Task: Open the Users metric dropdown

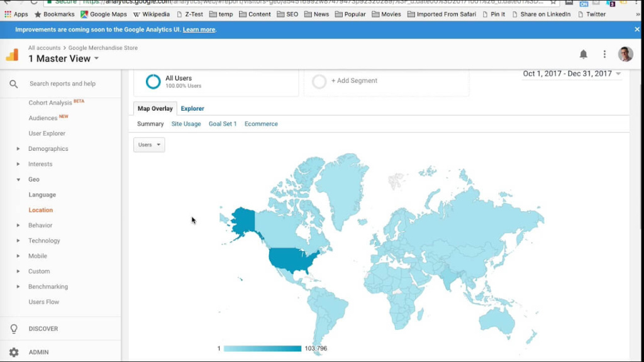Action: (149, 145)
